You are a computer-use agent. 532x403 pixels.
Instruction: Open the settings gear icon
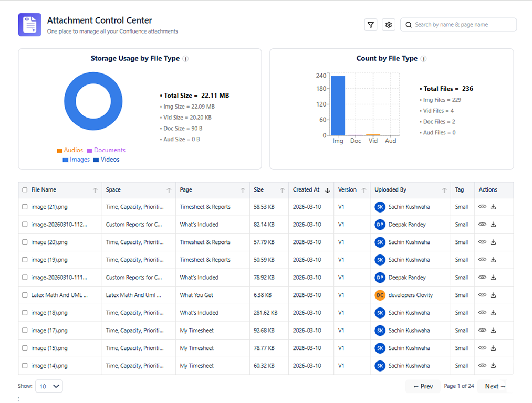[389, 25]
